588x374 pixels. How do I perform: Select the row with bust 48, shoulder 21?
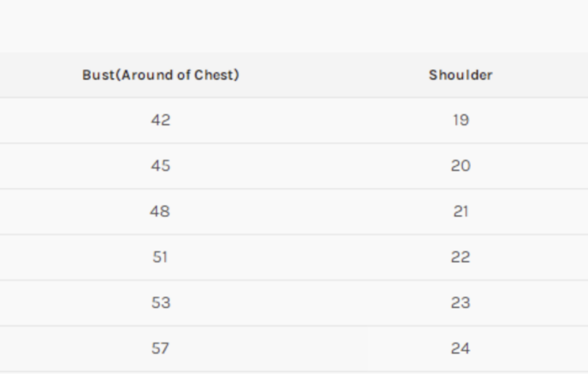pyautogui.click(x=309, y=212)
